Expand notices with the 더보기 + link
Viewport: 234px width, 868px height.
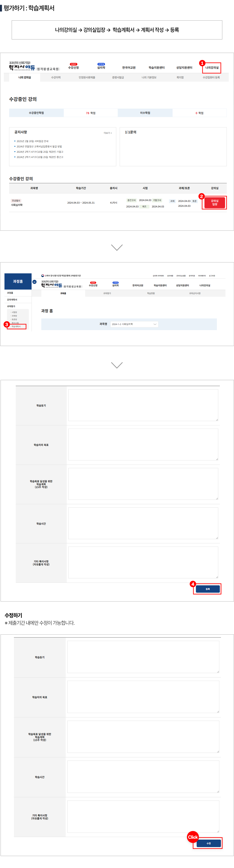107,133
